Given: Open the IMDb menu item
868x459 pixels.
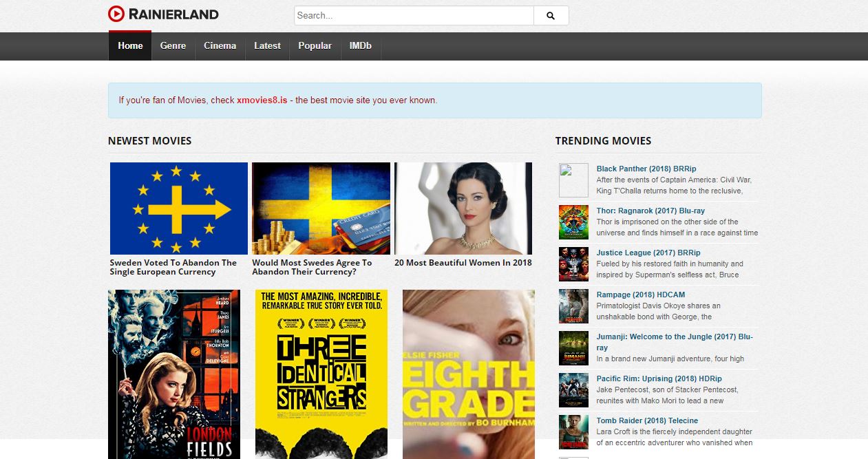Looking at the screenshot, I should click(360, 46).
